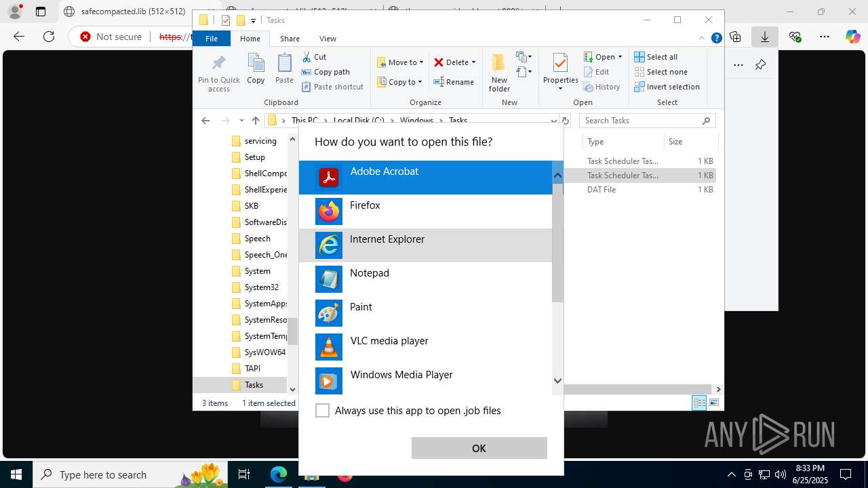
Task: Open Explorer quick access toolbar dropdown
Action: [253, 20]
